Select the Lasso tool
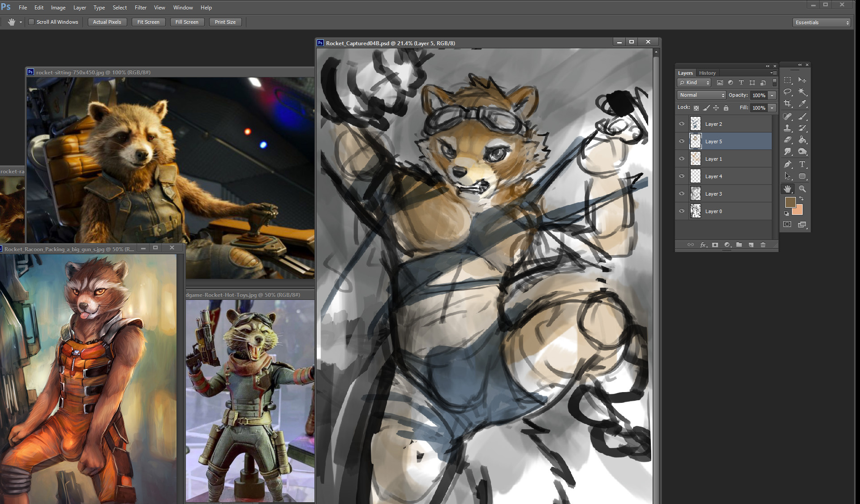This screenshot has width=860, height=504. tap(787, 92)
